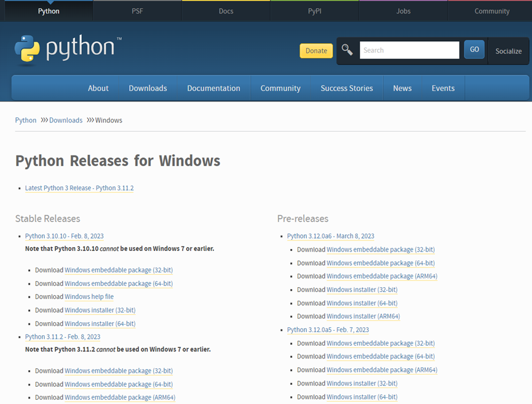532x404 pixels.
Task: Download 3.11.2 embeddable package (32-bit)
Action: pos(119,371)
